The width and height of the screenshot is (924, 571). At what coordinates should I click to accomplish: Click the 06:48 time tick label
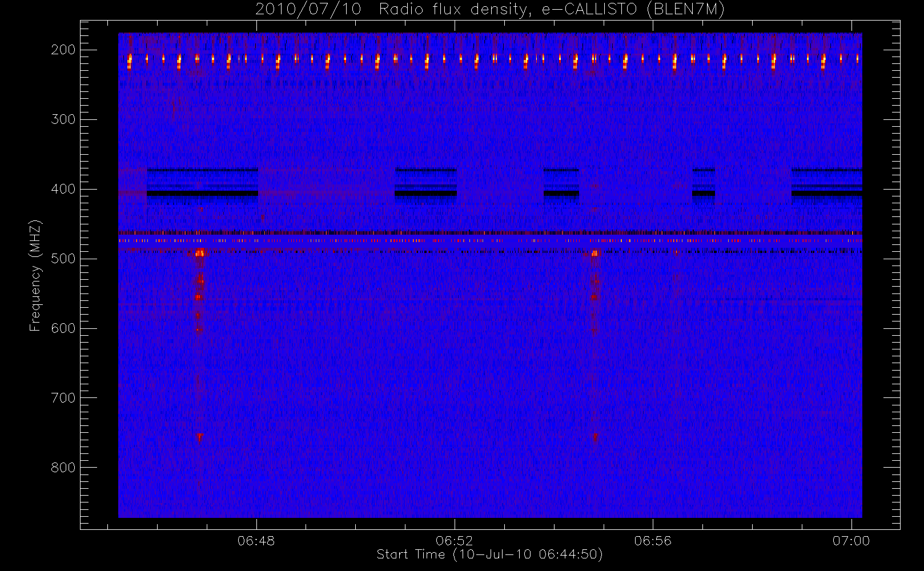click(x=256, y=541)
